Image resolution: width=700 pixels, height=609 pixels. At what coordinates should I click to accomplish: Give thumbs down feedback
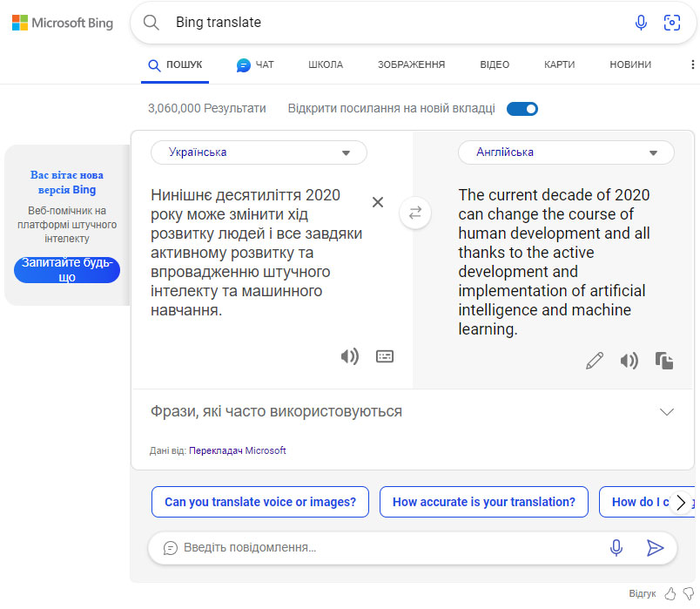(x=689, y=593)
